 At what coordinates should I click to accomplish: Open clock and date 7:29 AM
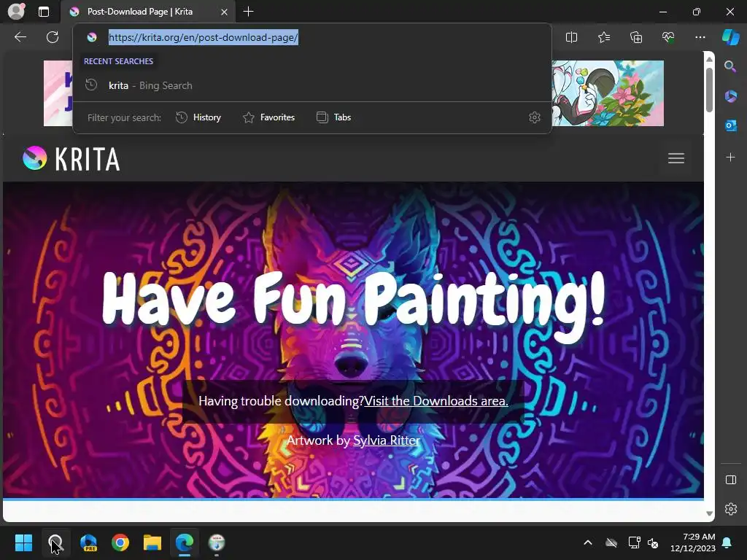tap(693, 542)
